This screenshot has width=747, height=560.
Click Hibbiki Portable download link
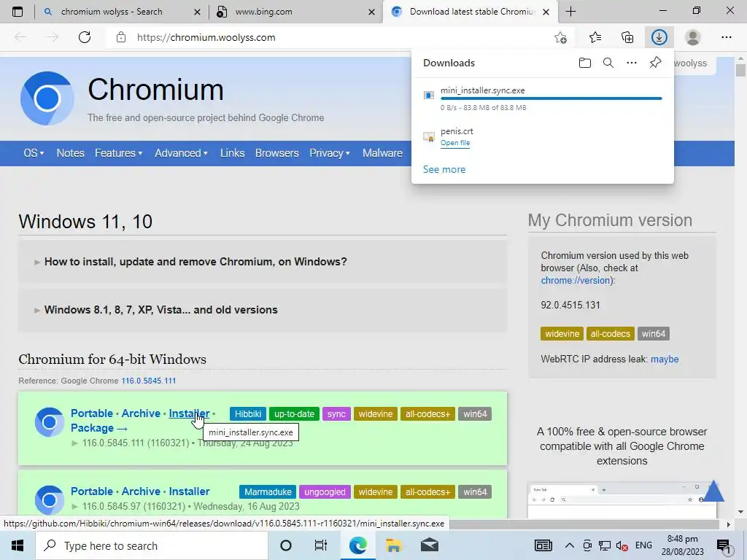[92, 413]
